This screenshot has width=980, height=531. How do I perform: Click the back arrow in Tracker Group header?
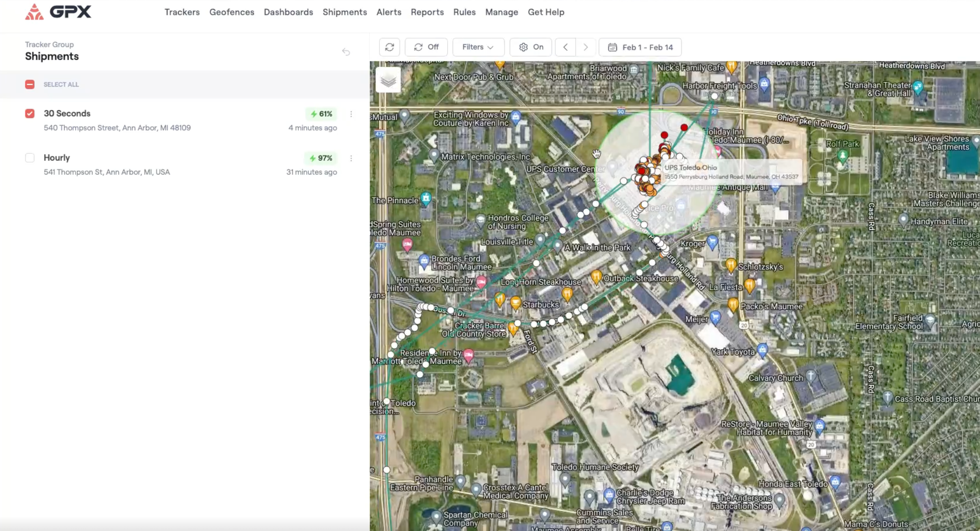346,52
